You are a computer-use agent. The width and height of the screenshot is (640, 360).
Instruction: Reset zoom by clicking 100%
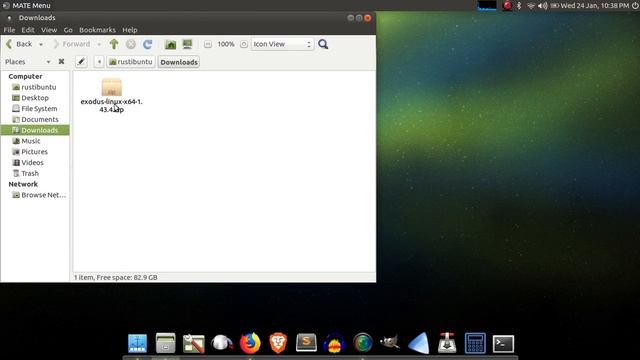tap(226, 44)
